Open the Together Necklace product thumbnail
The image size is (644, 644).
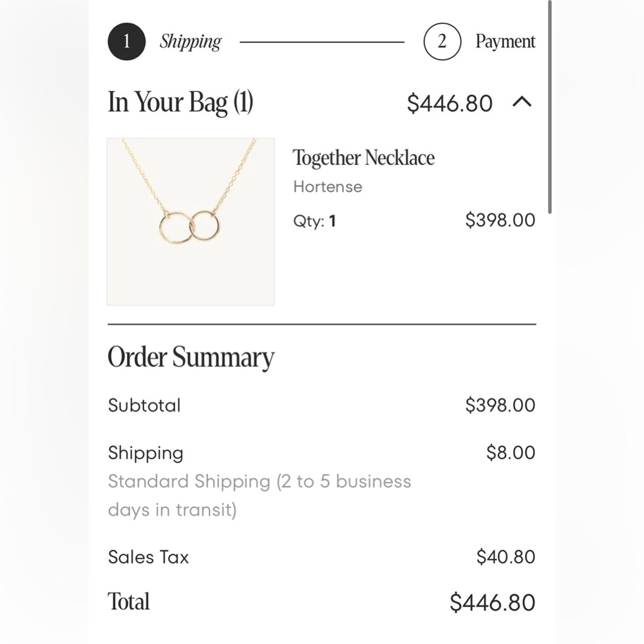coord(191,222)
